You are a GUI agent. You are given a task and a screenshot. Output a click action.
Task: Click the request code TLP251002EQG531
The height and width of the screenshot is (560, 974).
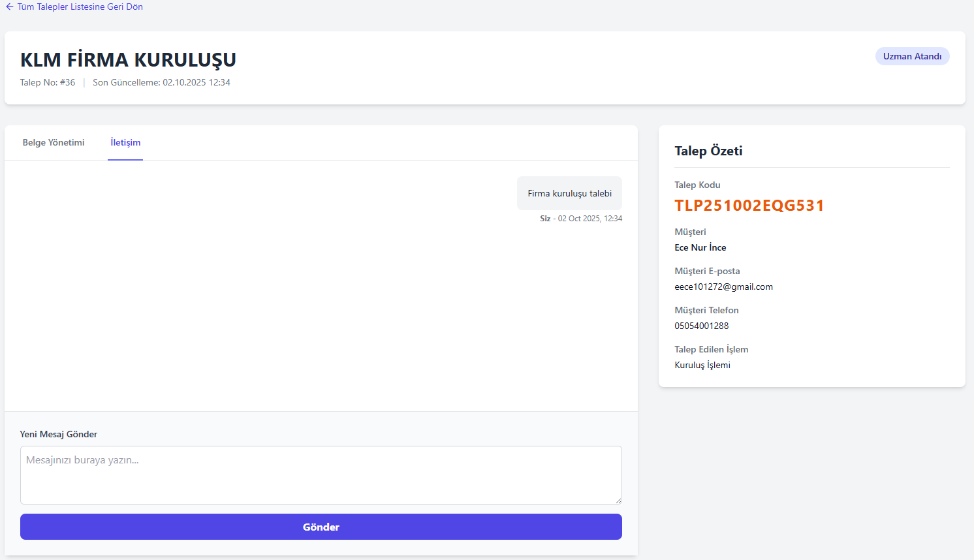tap(749, 206)
